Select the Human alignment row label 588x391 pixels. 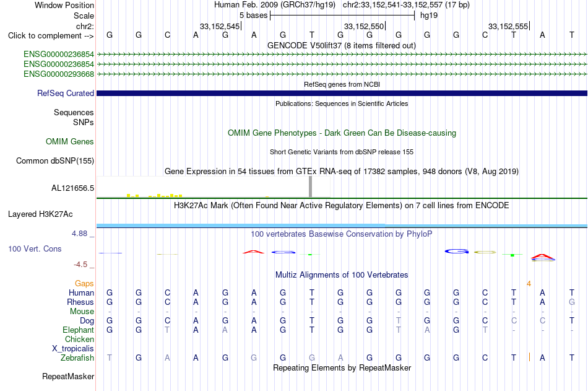tap(81, 292)
